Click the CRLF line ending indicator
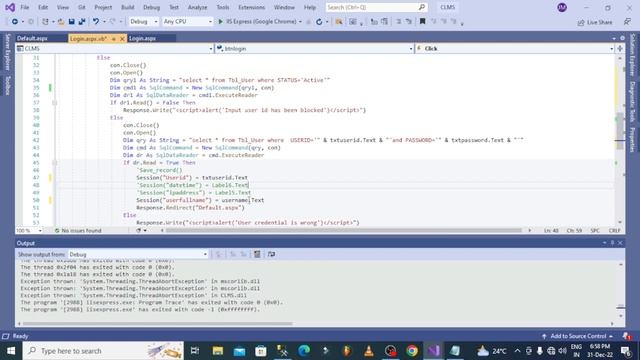The width and height of the screenshot is (640, 360). [614, 231]
